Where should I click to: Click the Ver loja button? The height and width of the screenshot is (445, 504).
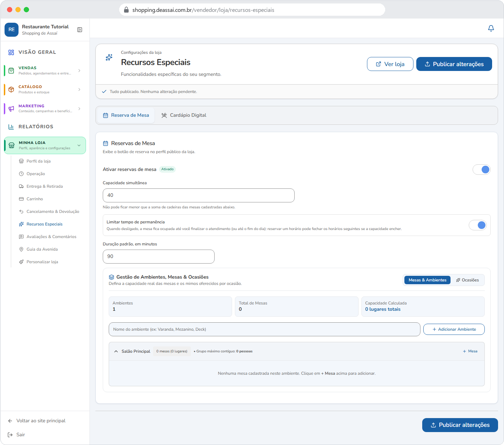point(390,64)
